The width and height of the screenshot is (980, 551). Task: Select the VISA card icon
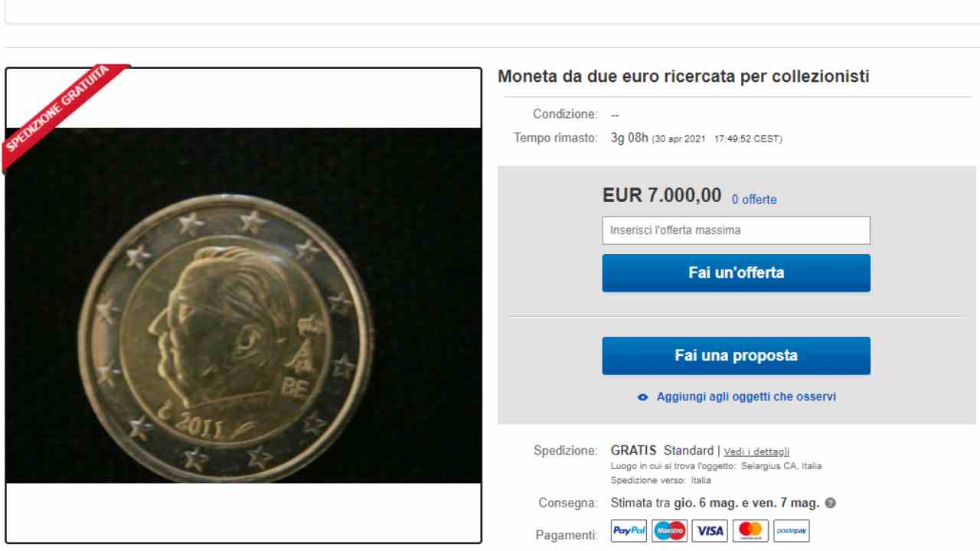[x=710, y=530]
